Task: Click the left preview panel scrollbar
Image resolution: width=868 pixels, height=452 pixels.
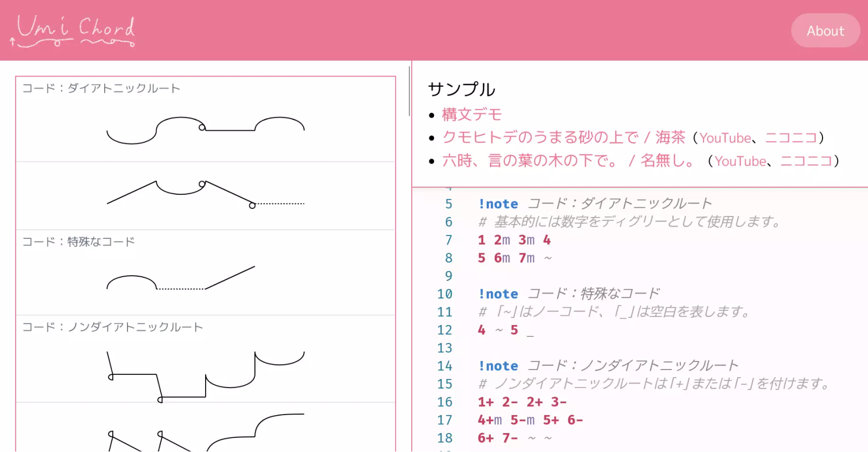Action: pyautogui.click(x=409, y=91)
